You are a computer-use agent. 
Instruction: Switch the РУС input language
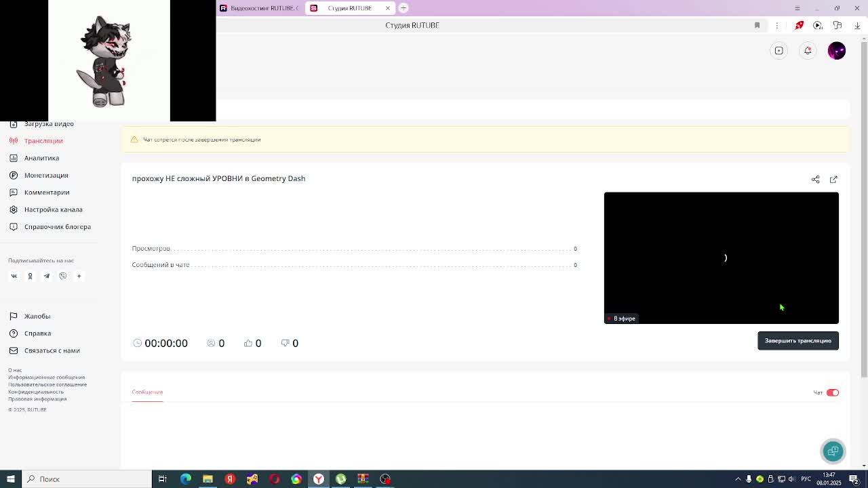[806, 479]
